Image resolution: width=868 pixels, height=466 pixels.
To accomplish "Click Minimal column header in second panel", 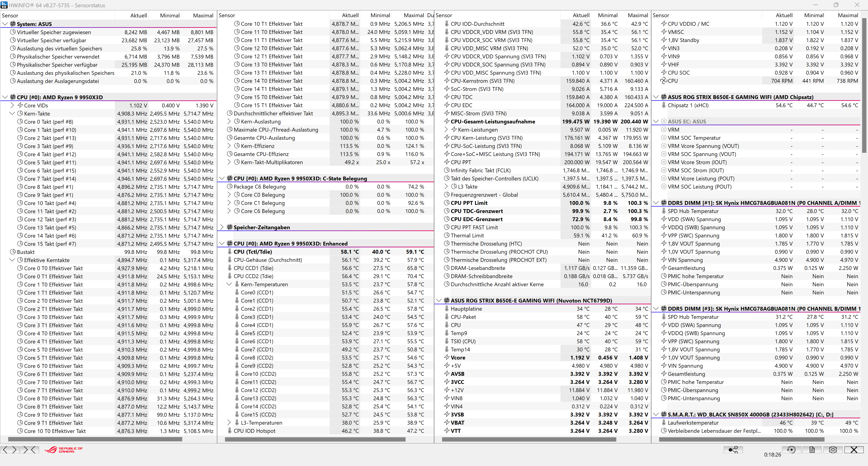I will [x=375, y=16].
